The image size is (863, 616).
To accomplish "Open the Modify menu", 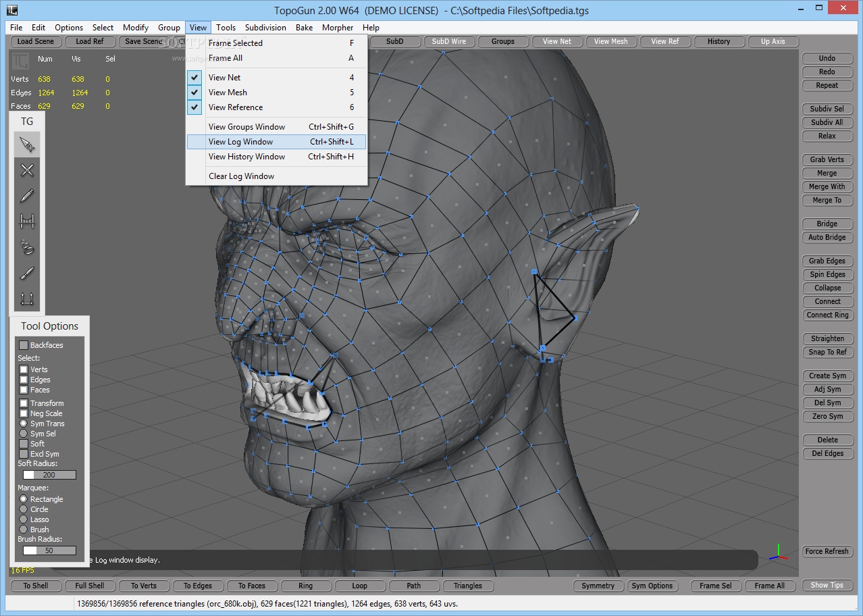I will click(x=136, y=28).
